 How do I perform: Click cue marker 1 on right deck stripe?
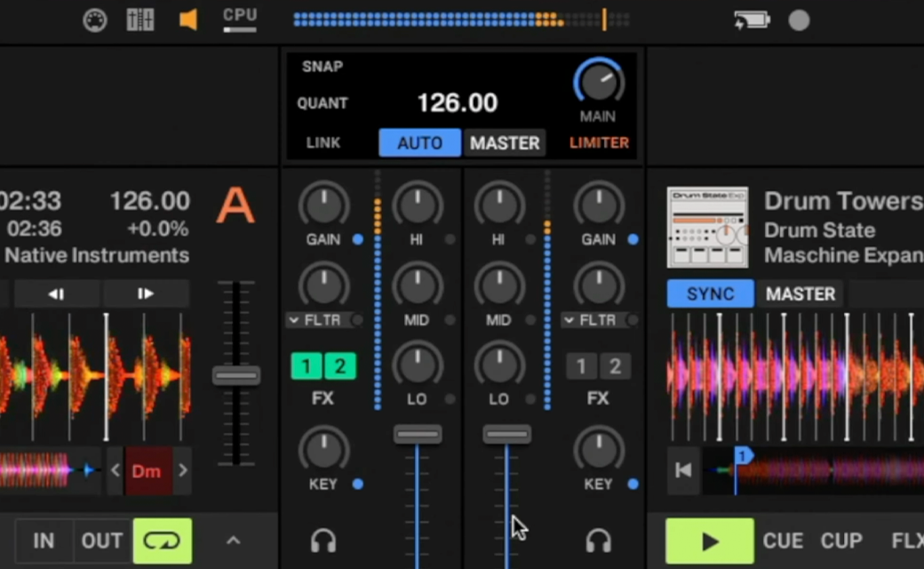(x=743, y=455)
